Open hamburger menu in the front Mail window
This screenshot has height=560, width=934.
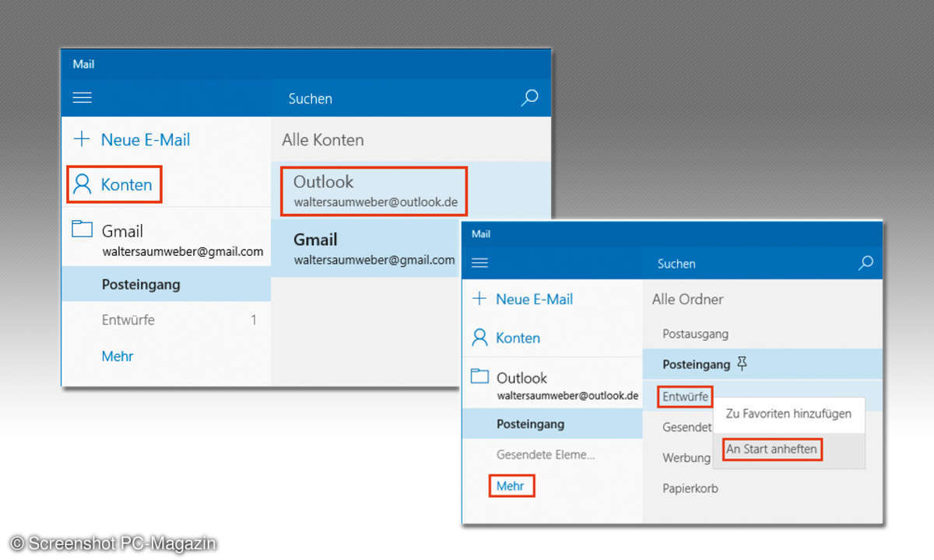[x=480, y=263]
